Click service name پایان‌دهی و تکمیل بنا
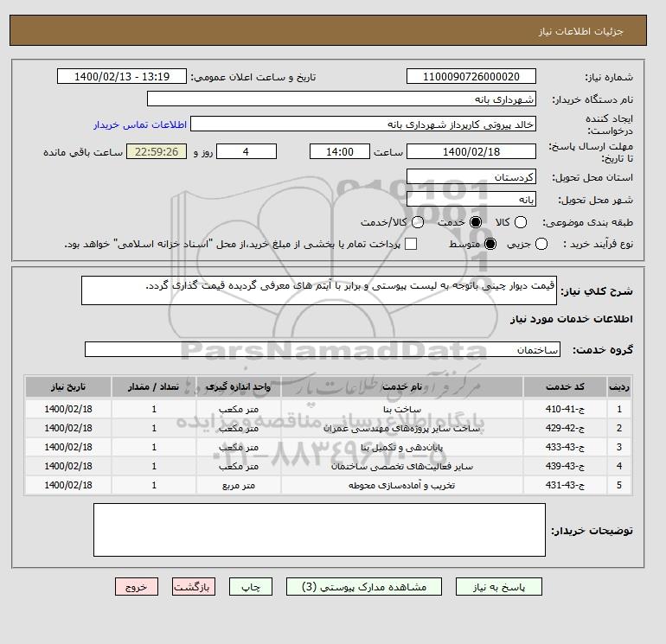This screenshot has width=666, height=644. pos(402,448)
